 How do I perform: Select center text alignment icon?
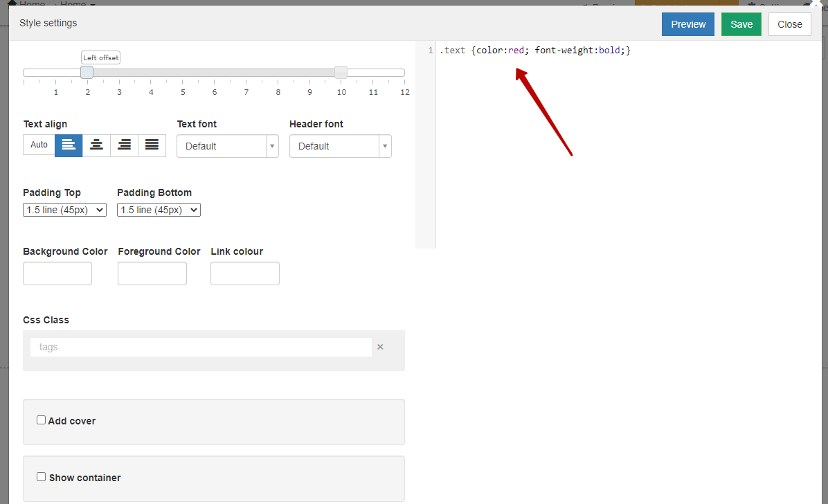click(x=96, y=145)
